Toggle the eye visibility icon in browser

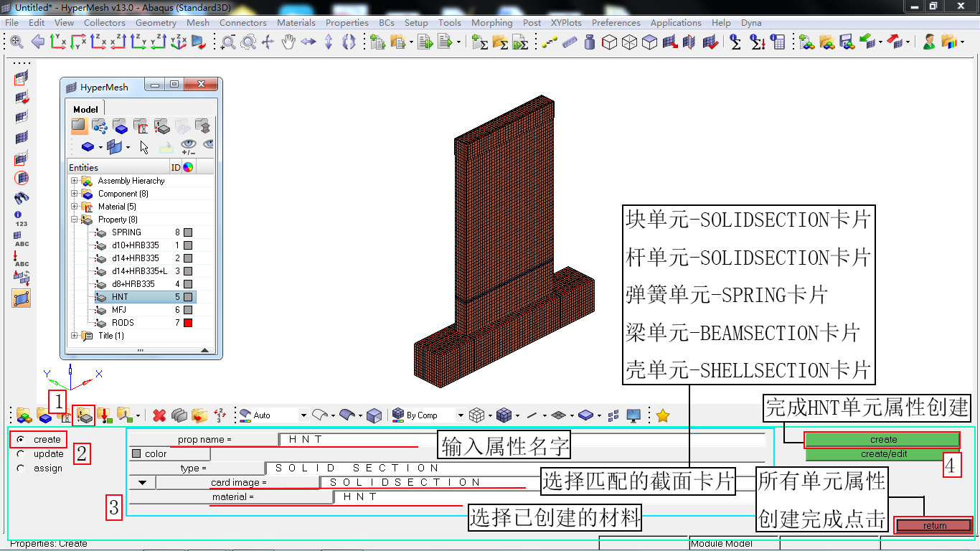pos(189,147)
